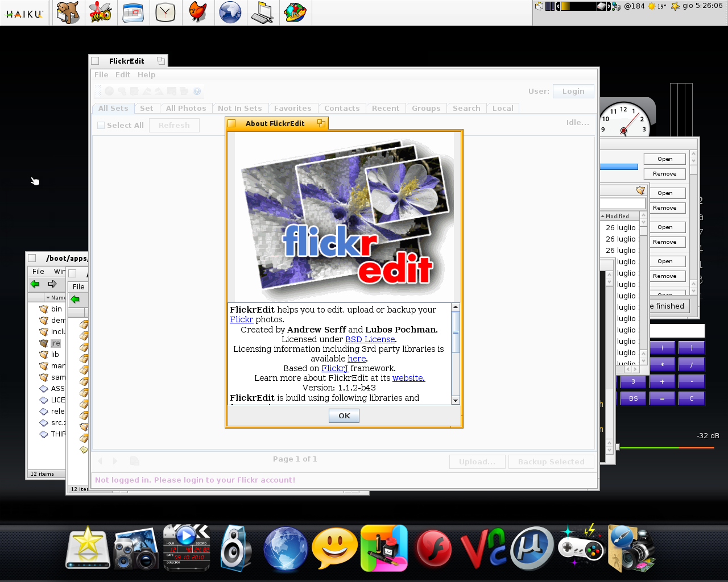Open the Help menu in FlickrEdit

[x=146, y=74]
